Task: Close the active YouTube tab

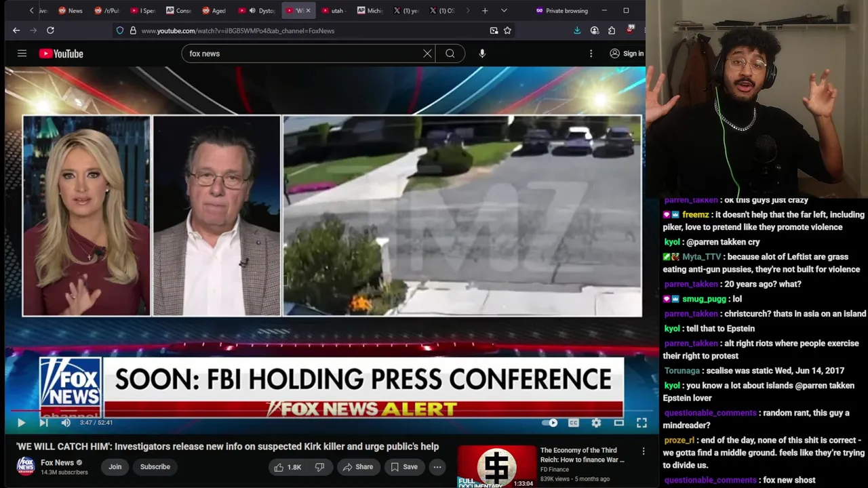Action: (x=308, y=11)
